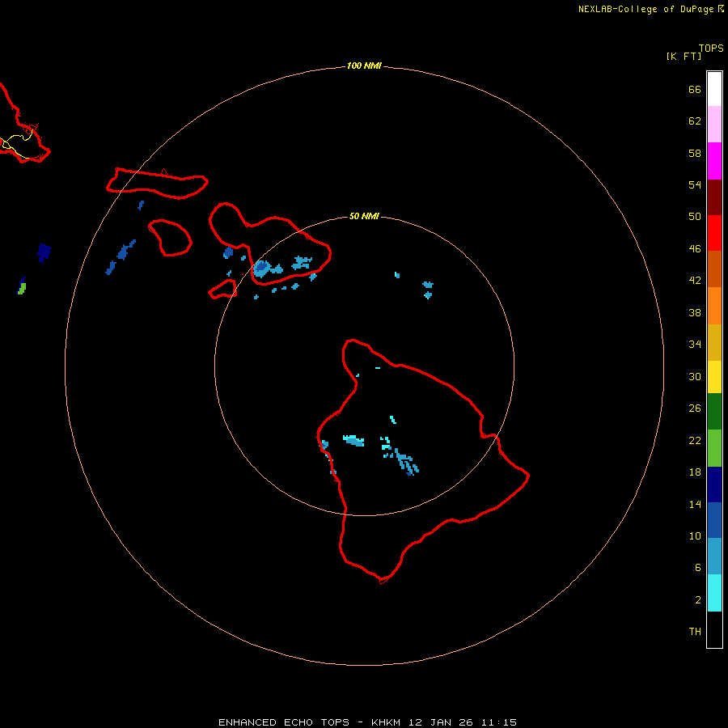The width and height of the screenshot is (728, 728).
Task: Click the legend value 22
Action: (695, 441)
